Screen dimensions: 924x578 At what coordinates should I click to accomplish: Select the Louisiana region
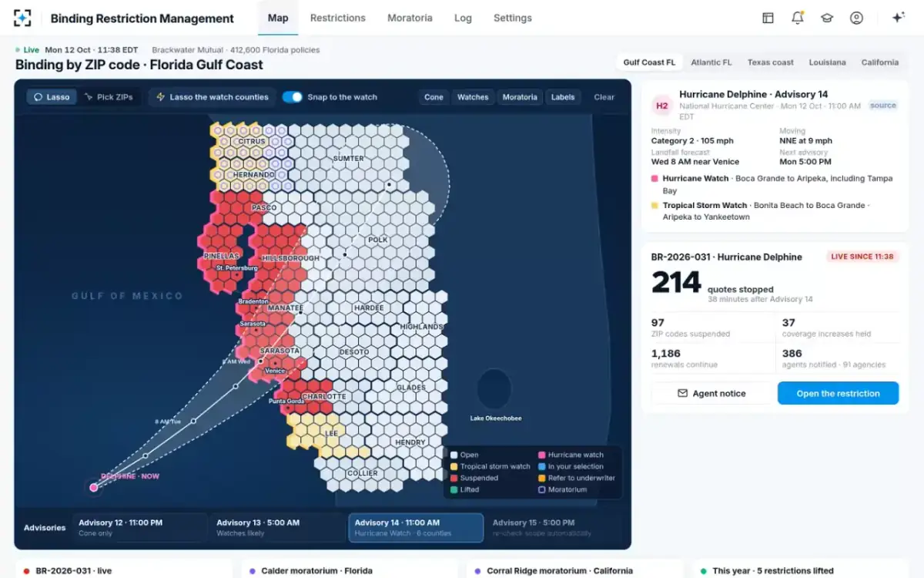827,62
